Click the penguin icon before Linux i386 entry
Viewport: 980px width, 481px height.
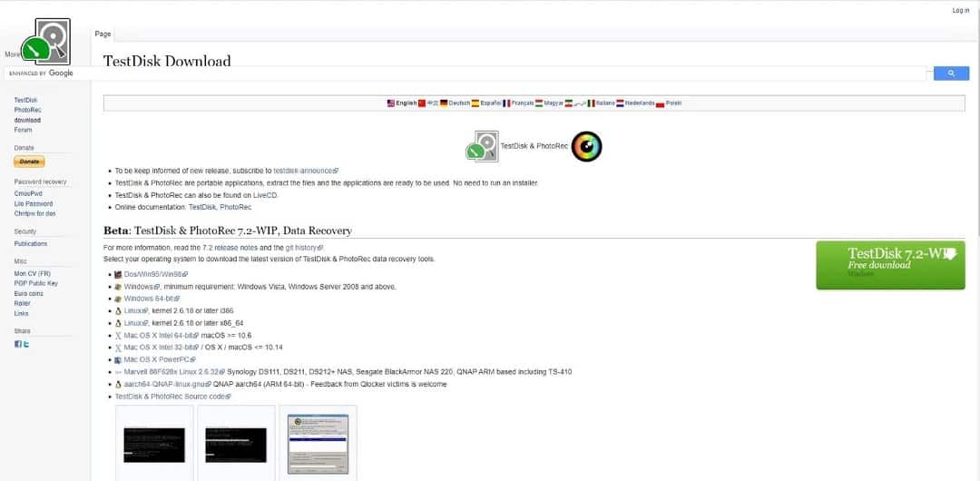tap(118, 311)
